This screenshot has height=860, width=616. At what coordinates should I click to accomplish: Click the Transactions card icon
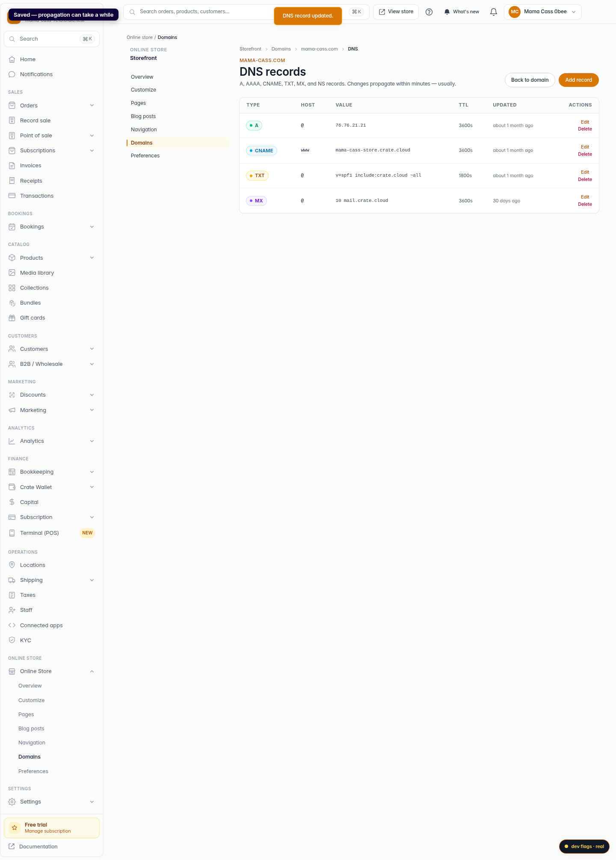[x=12, y=196]
